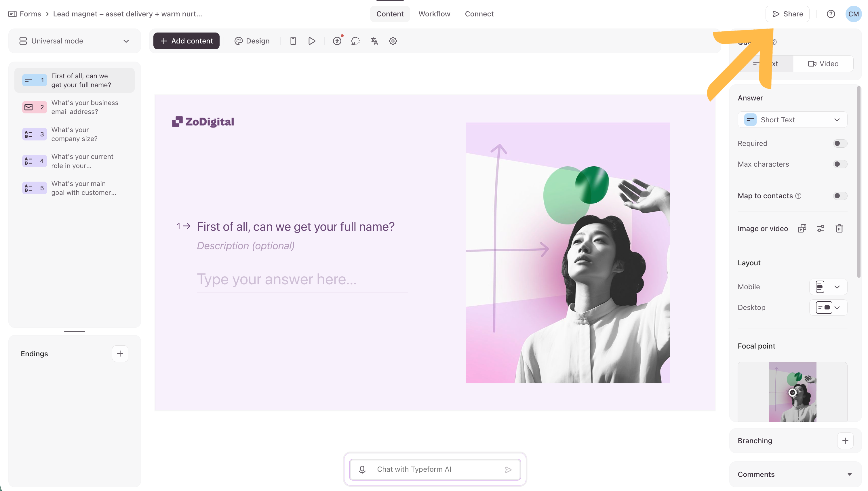868x491 pixels.
Task: Click the mobile preview icon in toolbar
Action: coord(293,41)
